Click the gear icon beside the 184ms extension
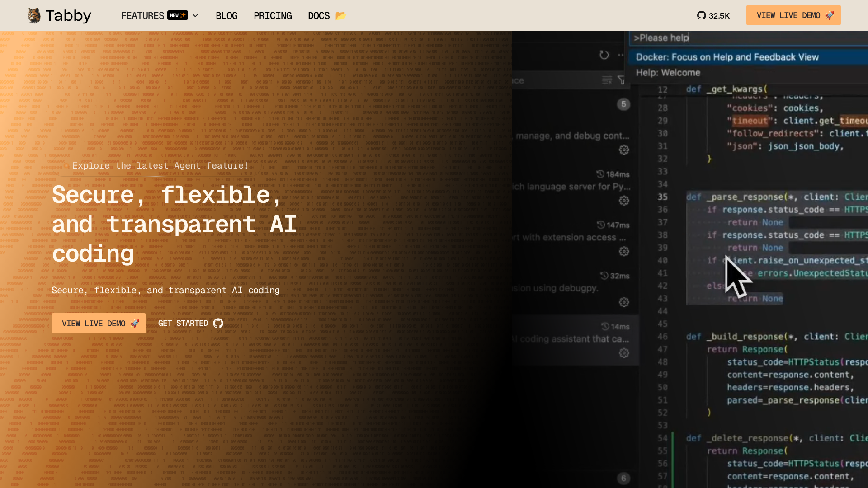 [624, 201]
